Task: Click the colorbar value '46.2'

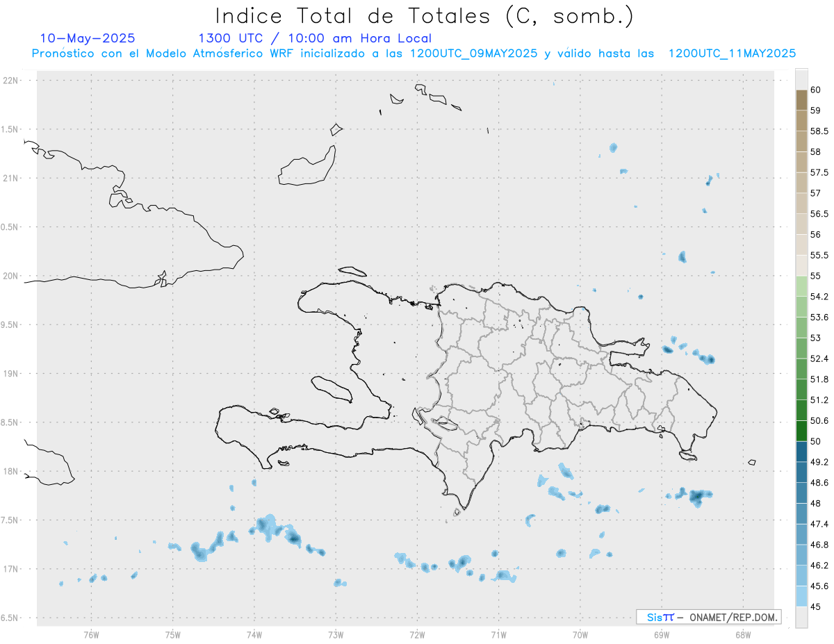Action: click(x=819, y=565)
